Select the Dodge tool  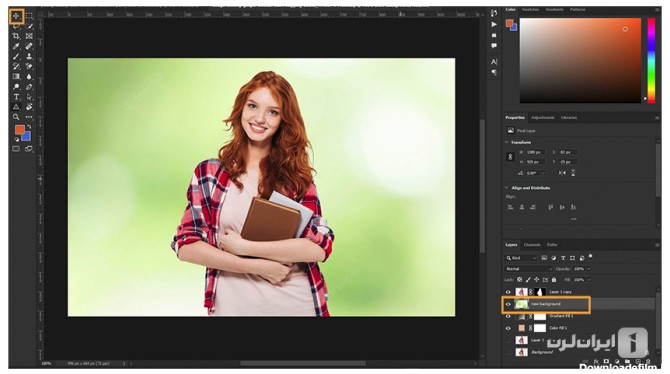tap(16, 87)
